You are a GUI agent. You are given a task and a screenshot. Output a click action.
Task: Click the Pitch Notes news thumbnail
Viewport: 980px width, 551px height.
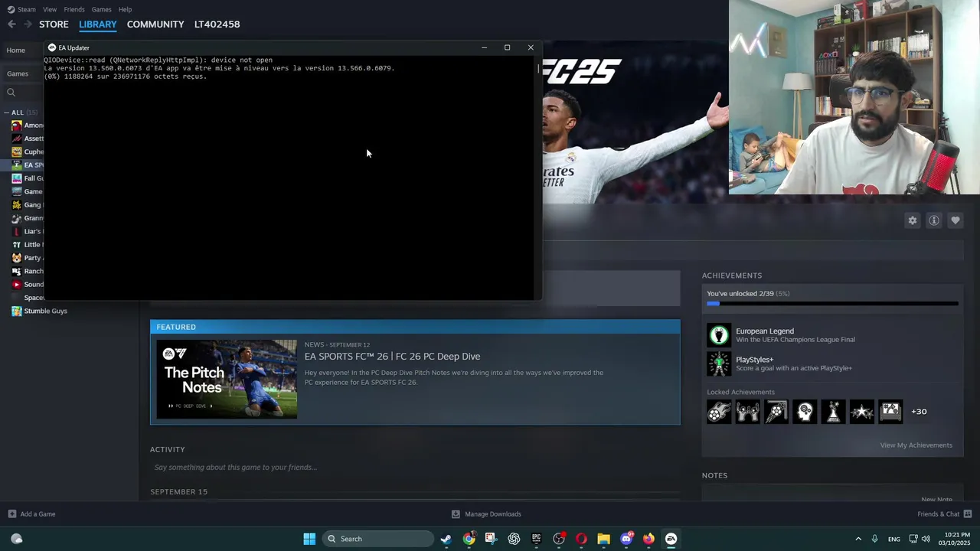tap(227, 380)
